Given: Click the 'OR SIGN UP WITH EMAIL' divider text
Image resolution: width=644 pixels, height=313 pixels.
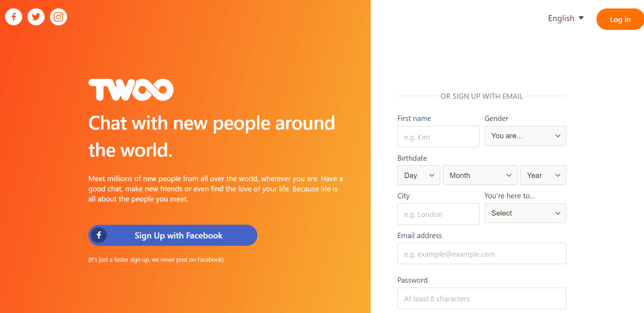Looking at the screenshot, I should coord(481,96).
